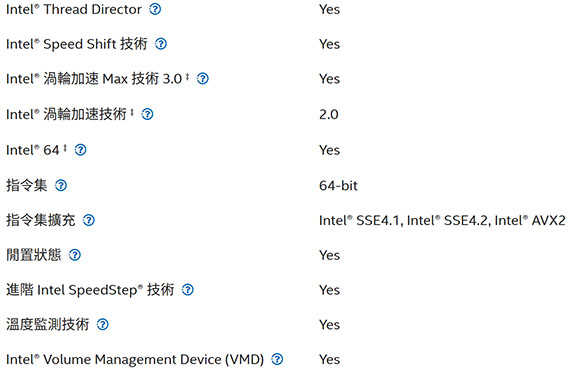The width and height of the screenshot is (570, 371).
Task: Click the footnote marker after Intel 64
Action: point(65,148)
